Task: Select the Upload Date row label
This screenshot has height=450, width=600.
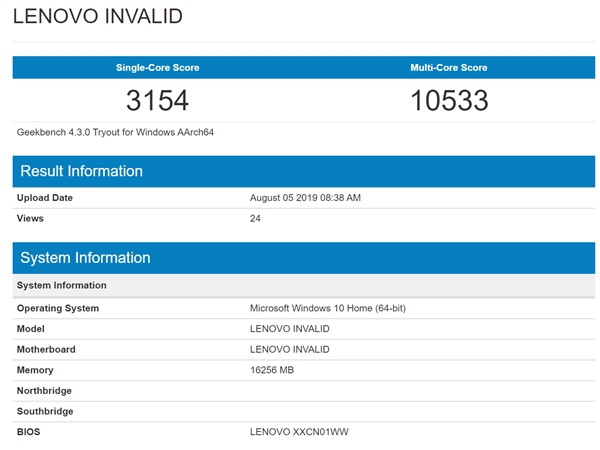Action: point(45,198)
